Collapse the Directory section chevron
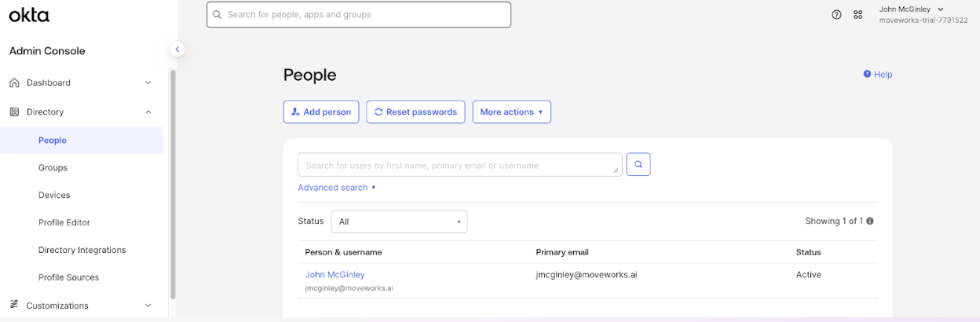This screenshot has width=980, height=322. click(148, 112)
